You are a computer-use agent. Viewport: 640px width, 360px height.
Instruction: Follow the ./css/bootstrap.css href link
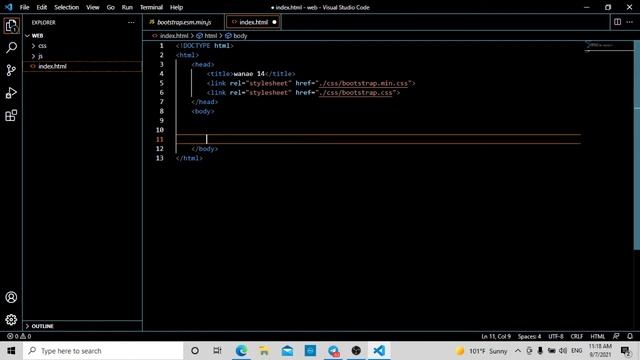coord(356,93)
